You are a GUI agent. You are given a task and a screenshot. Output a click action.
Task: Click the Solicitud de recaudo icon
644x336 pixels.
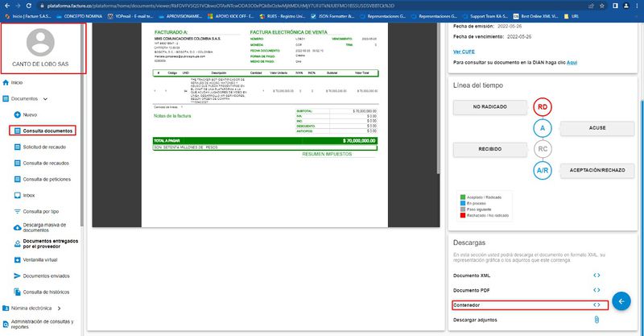[17, 147]
